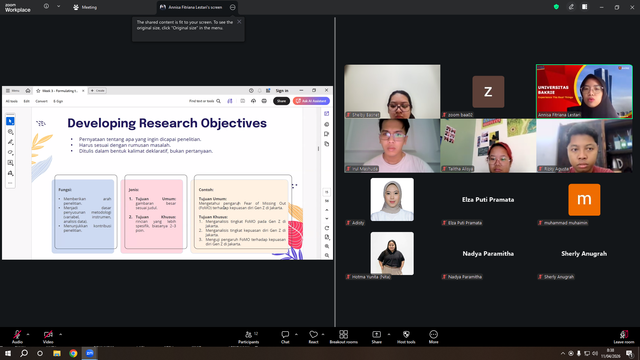This screenshot has height=360, width=640.
Task: Click Sherly Anugrah name tile
Action: (584, 253)
